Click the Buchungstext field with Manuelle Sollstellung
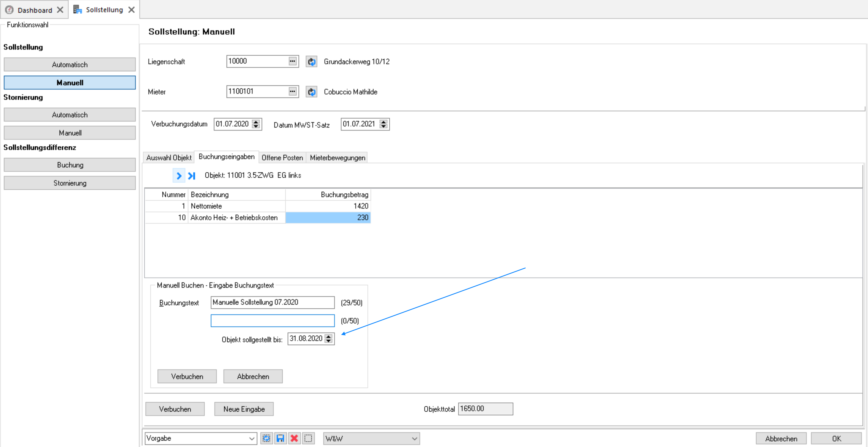This screenshot has width=868, height=447. [x=273, y=302]
